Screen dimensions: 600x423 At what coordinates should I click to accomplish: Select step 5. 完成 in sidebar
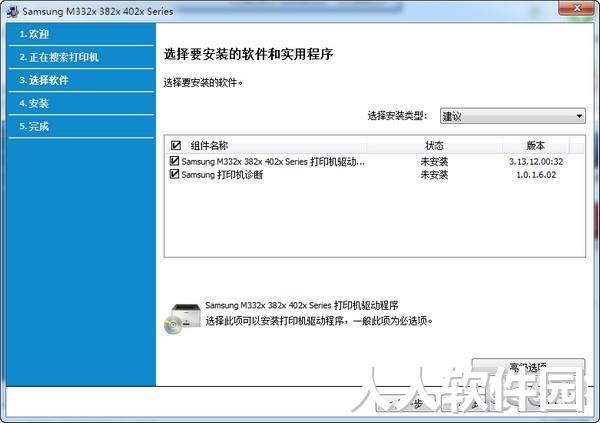click(81, 126)
